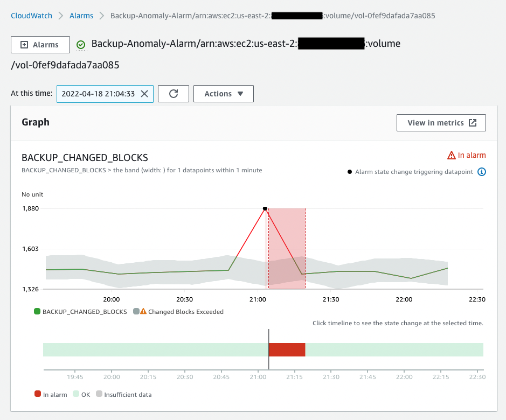Viewport: 506px width, 420px height.
Task: Click the Alarms button at top left
Action: coord(40,45)
